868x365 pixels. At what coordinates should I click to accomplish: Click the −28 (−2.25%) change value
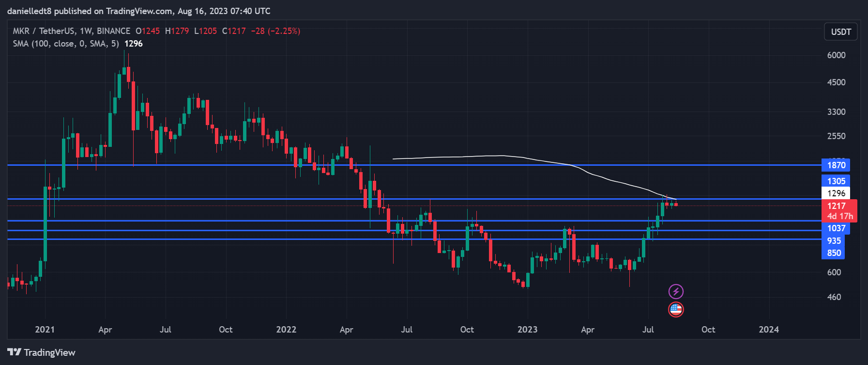tap(275, 31)
